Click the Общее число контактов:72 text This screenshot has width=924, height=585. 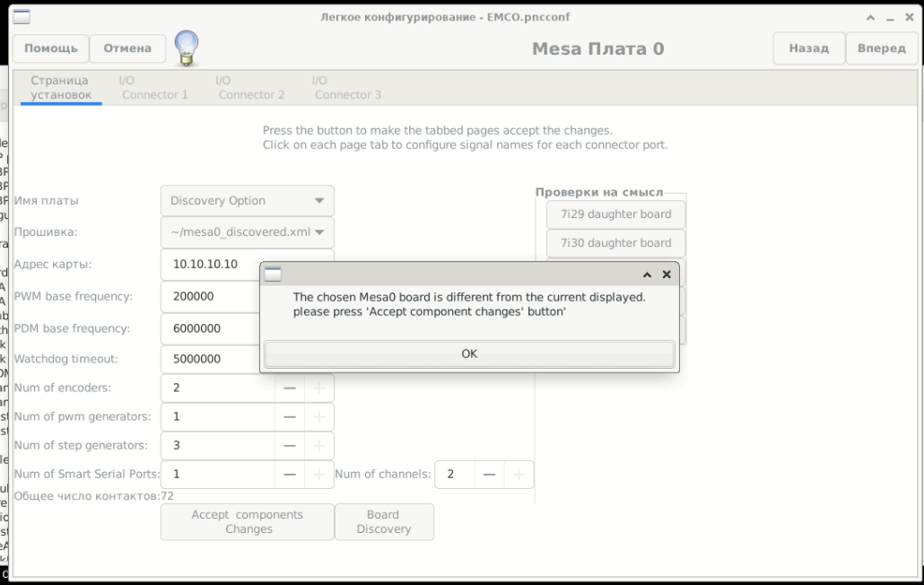click(93, 496)
